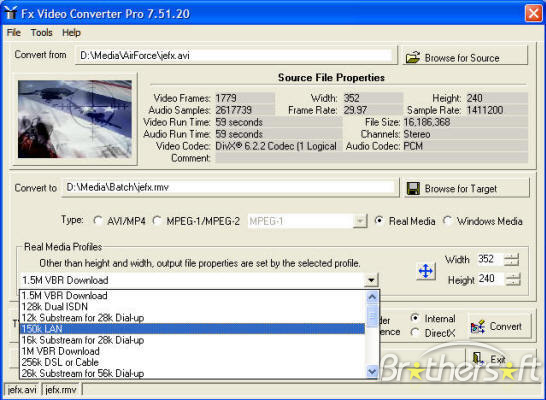
Task: Click the Width spinner control
Action: pyautogui.click(x=512, y=260)
